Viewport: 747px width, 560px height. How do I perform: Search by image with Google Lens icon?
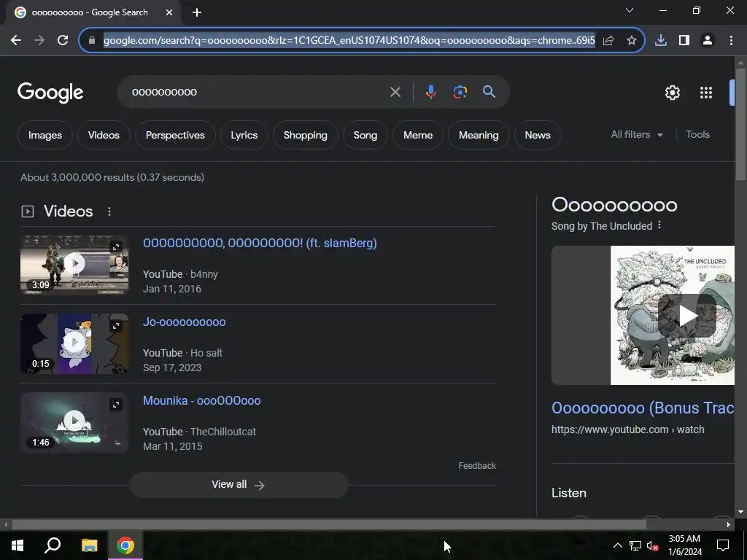(x=460, y=92)
